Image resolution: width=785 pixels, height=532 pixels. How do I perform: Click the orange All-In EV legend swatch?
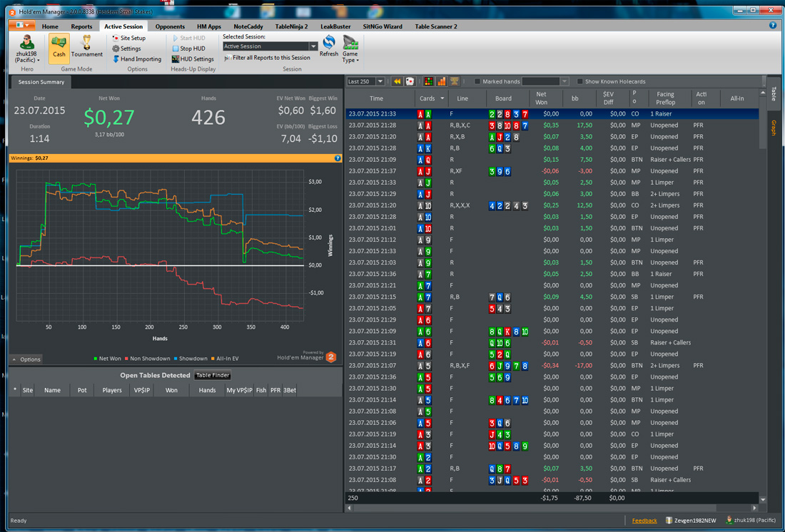point(212,359)
